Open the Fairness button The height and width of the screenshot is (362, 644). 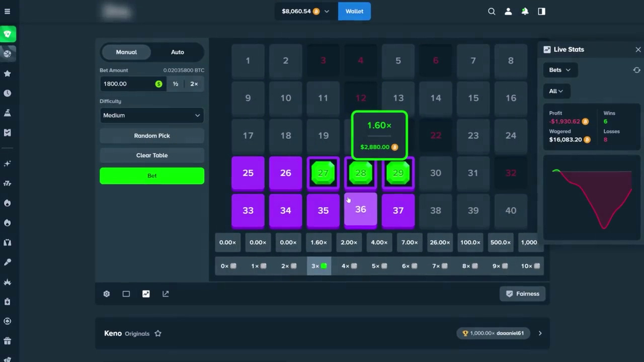[x=523, y=294]
